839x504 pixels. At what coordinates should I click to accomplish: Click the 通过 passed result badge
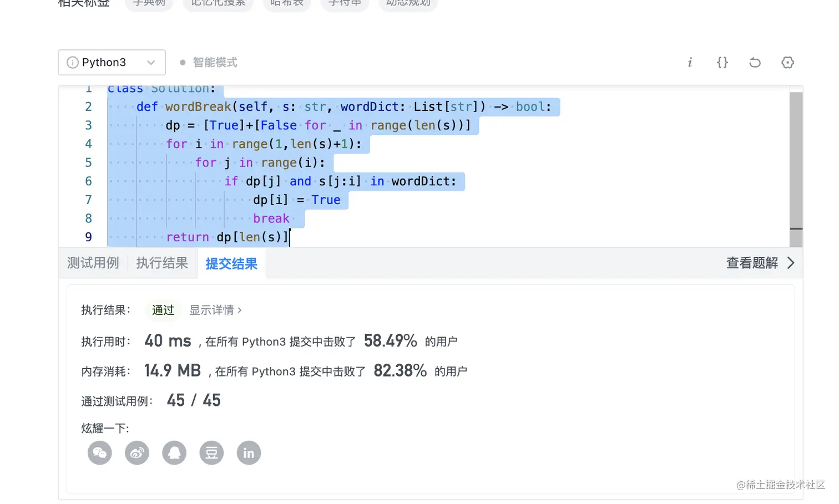click(163, 310)
